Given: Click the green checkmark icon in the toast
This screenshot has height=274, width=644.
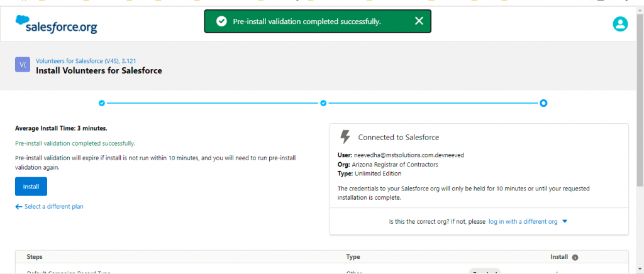Looking at the screenshot, I should coord(221,21).
